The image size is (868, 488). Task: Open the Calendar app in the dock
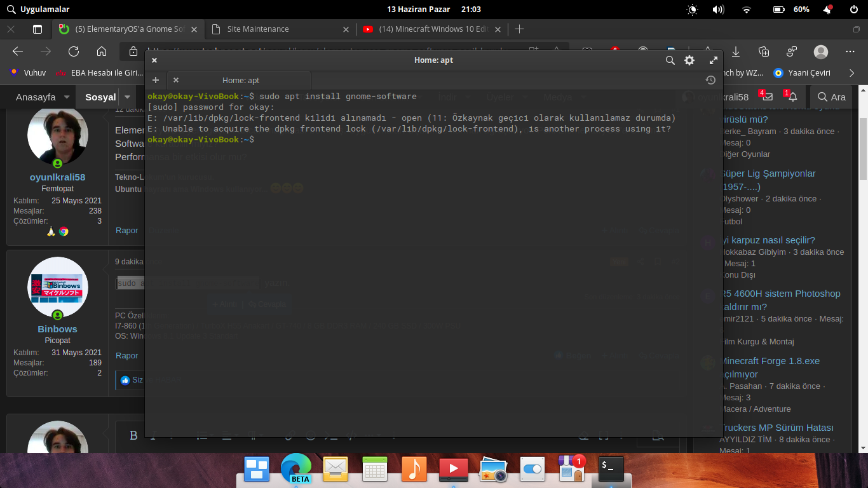pyautogui.click(x=375, y=469)
